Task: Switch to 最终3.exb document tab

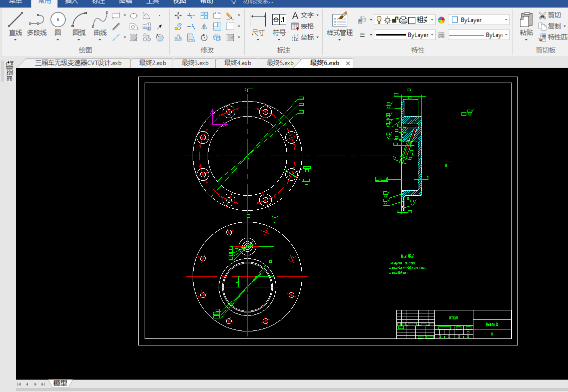Action: [x=195, y=63]
